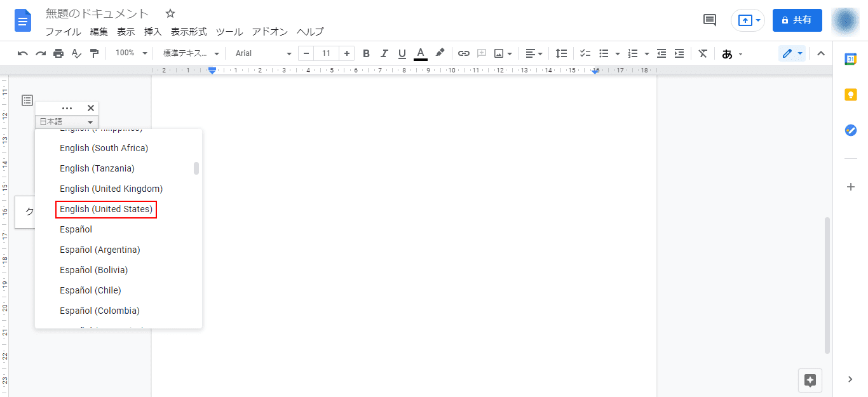Click the bulleted list icon
Image resolution: width=868 pixels, height=397 pixels.
click(604, 53)
